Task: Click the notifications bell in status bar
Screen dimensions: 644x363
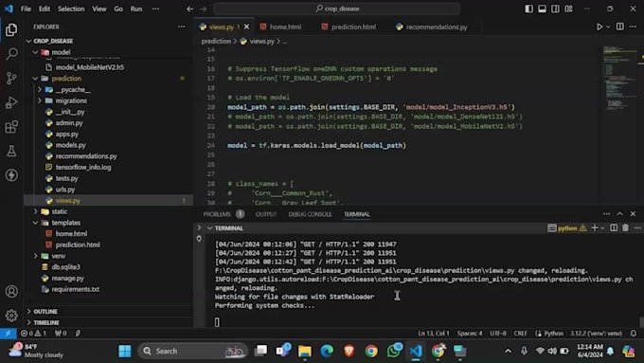Action: [x=634, y=333]
